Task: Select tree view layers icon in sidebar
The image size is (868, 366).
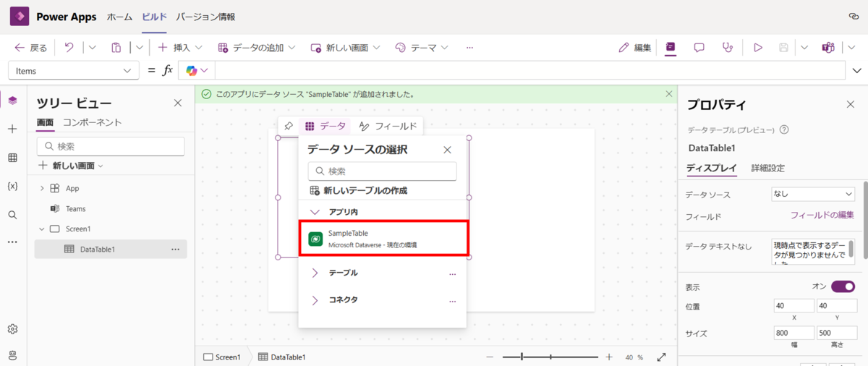Action: coord(12,101)
